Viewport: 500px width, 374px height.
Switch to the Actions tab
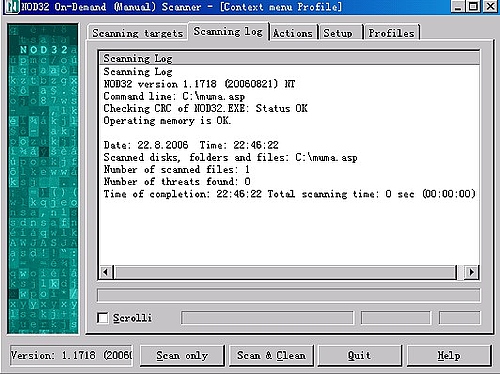click(293, 33)
